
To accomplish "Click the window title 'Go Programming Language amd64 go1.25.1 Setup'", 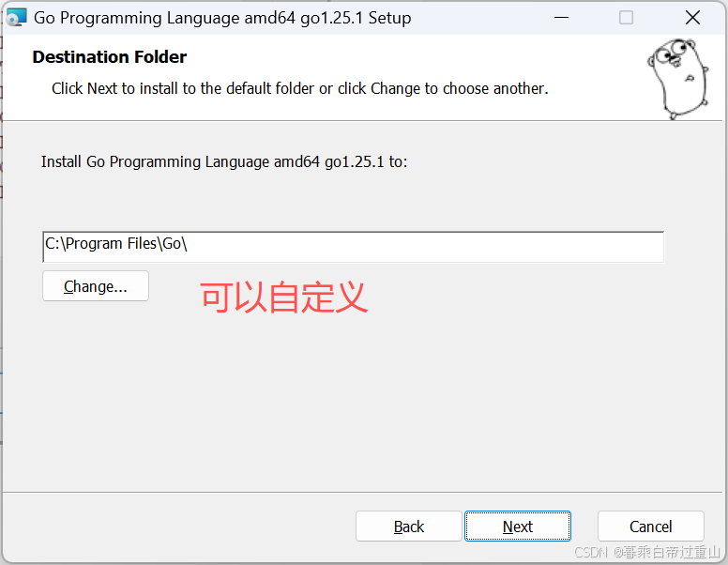I will (222, 18).
